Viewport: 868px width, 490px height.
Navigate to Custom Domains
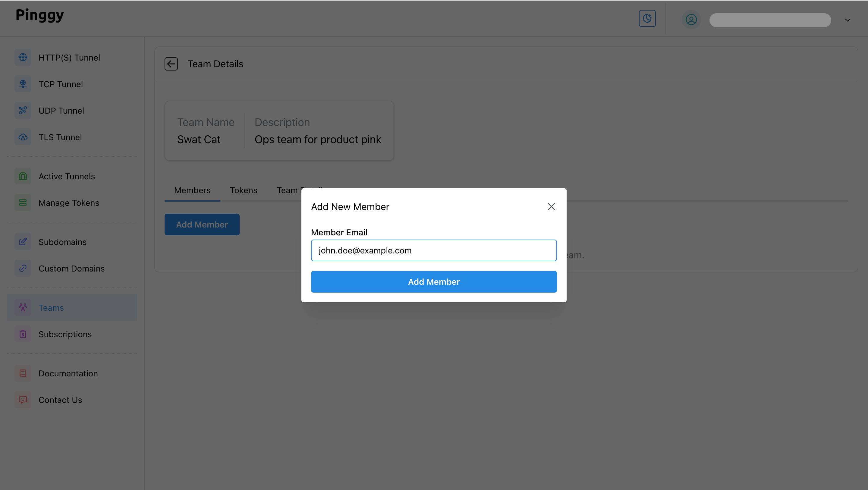coord(72,269)
